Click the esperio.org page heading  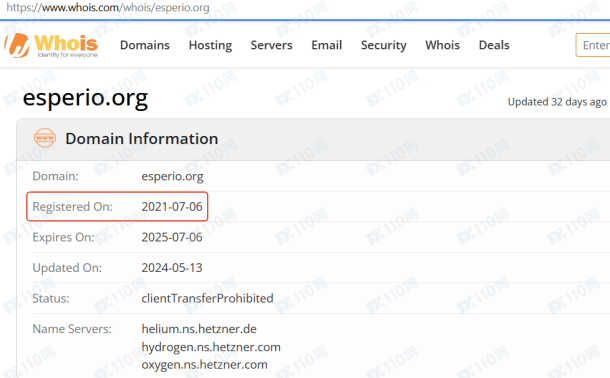[x=85, y=98]
